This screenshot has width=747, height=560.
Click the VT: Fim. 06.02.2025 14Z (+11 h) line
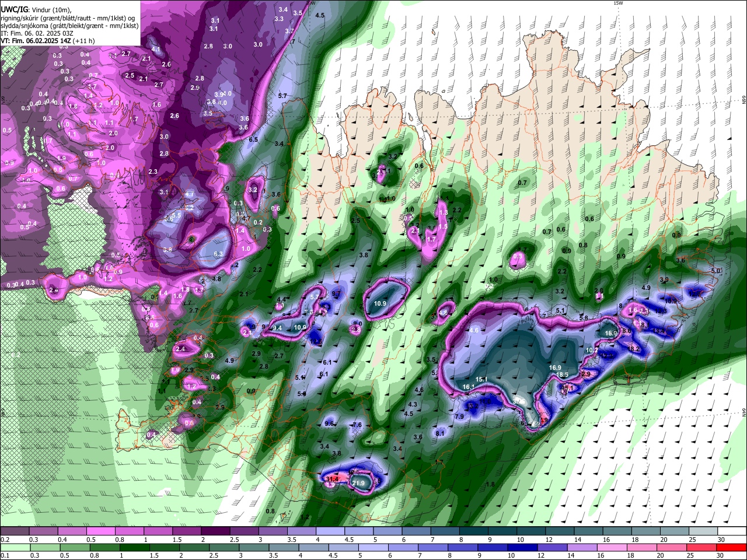point(48,41)
